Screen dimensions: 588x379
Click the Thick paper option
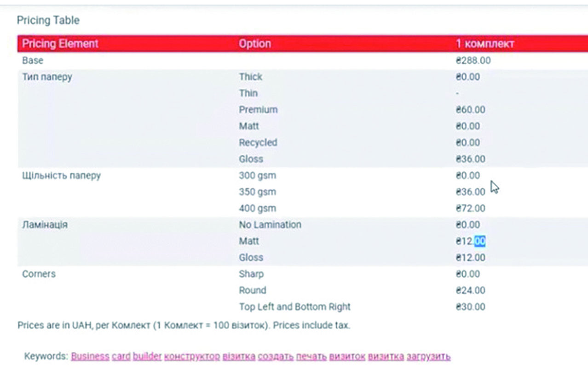(x=250, y=77)
